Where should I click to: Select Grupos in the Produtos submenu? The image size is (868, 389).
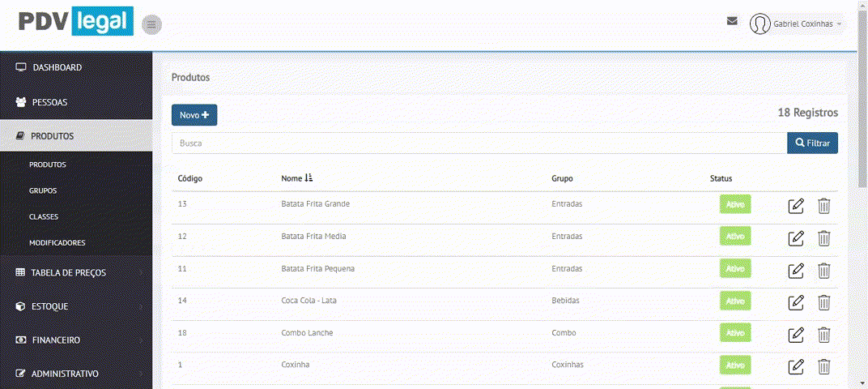point(43,190)
